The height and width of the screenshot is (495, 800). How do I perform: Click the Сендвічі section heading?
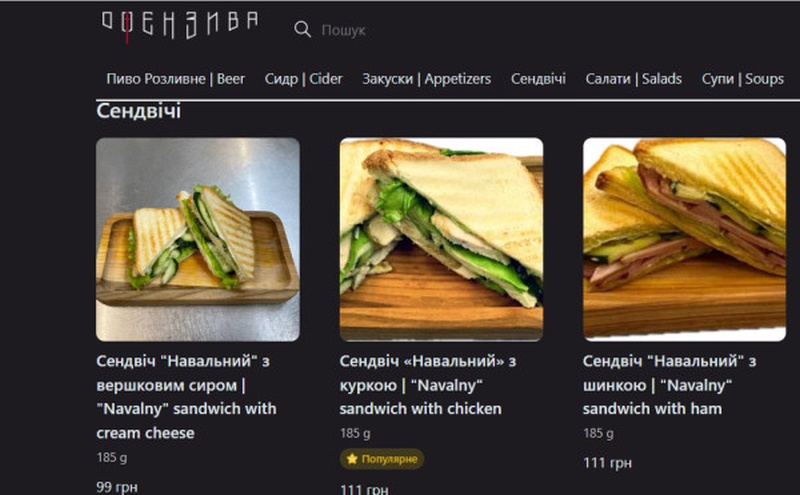click(x=138, y=111)
